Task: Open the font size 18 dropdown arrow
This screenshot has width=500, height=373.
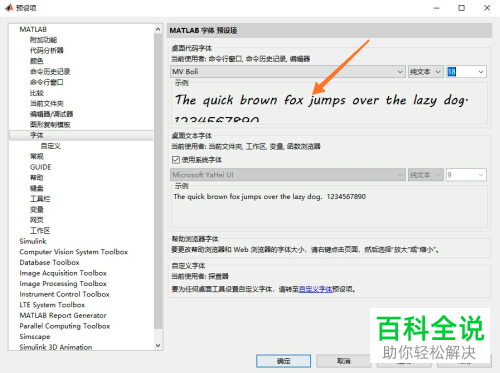Action: [481, 72]
